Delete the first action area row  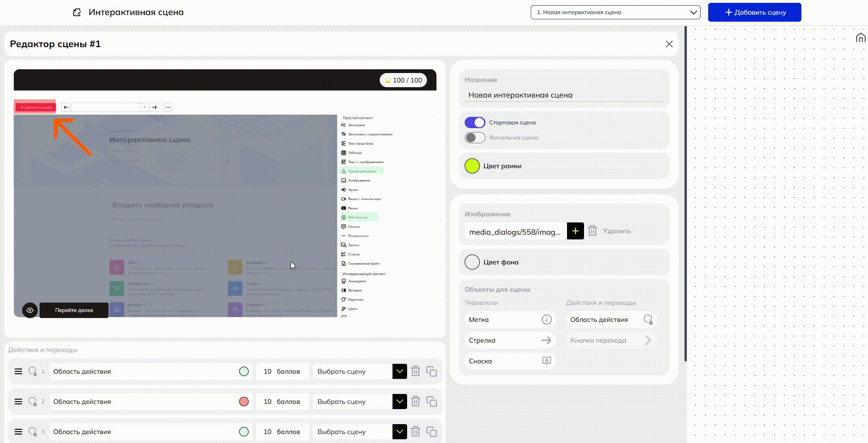[x=416, y=371]
